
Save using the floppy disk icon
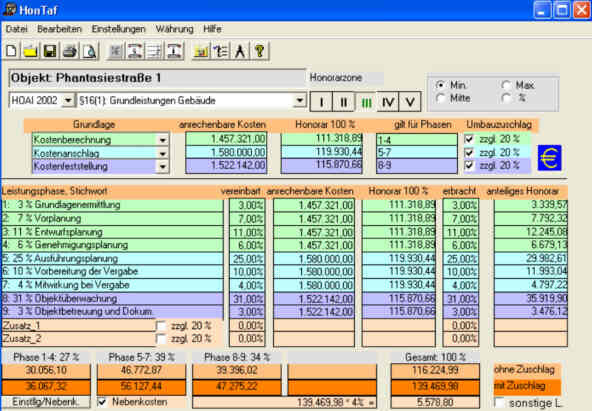[x=50, y=51]
